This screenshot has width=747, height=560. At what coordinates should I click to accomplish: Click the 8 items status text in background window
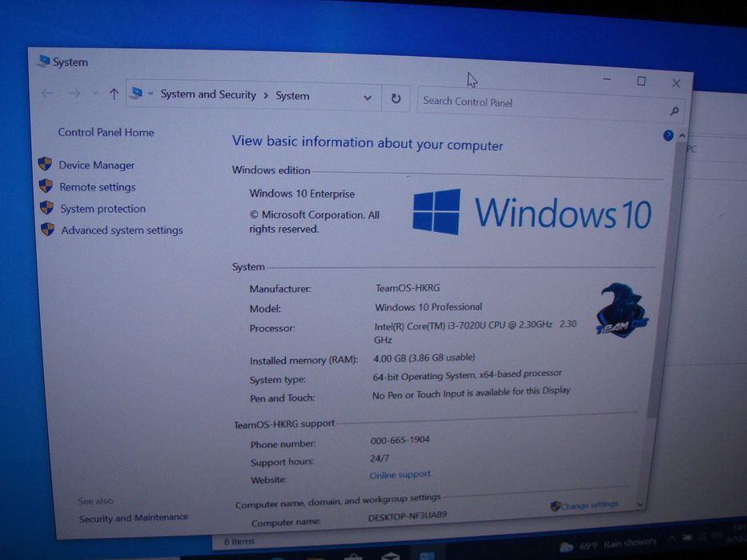pos(239,542)
